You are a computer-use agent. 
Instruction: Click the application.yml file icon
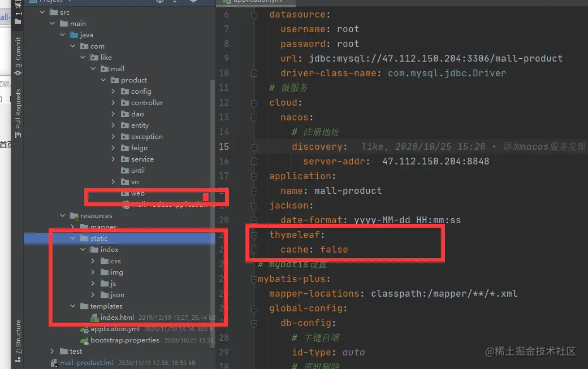84,329
